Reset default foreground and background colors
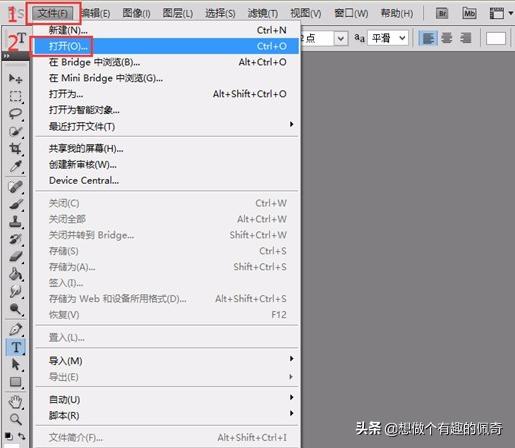 pyautogui.click(x=9, y=436)
